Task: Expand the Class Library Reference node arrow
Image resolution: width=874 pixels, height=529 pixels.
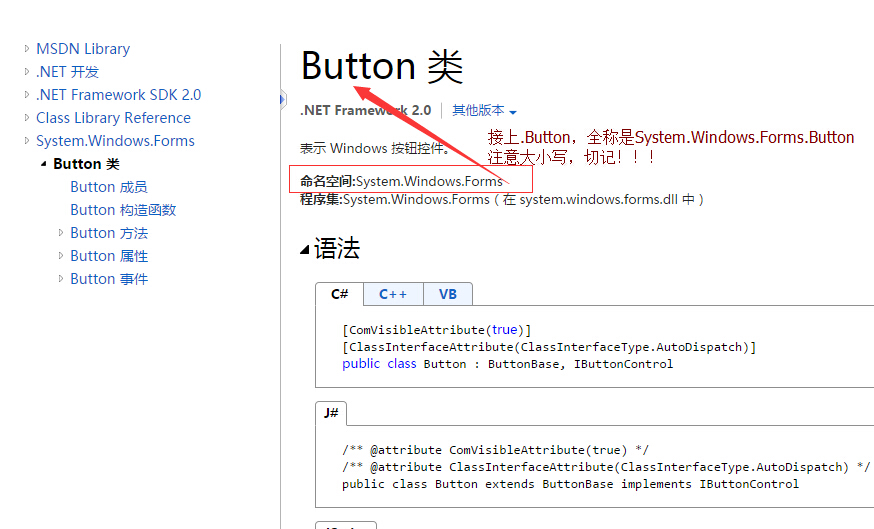Action: point(26,118)
